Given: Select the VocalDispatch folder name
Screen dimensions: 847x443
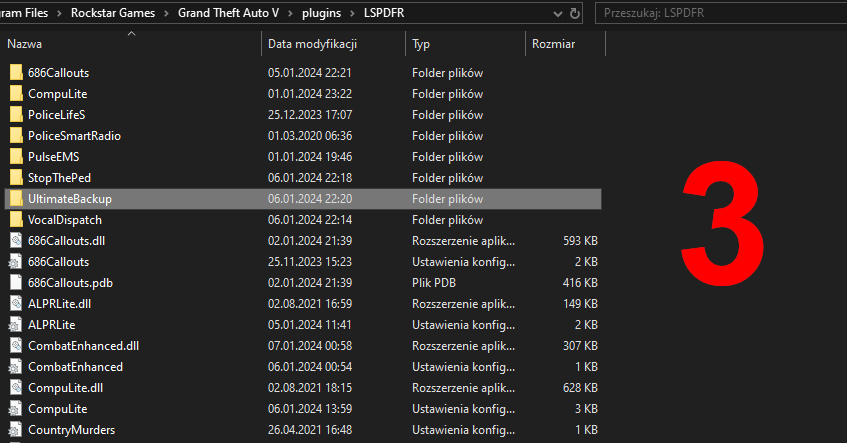Looking at the screenshot, I should click(x=65, y=220).
